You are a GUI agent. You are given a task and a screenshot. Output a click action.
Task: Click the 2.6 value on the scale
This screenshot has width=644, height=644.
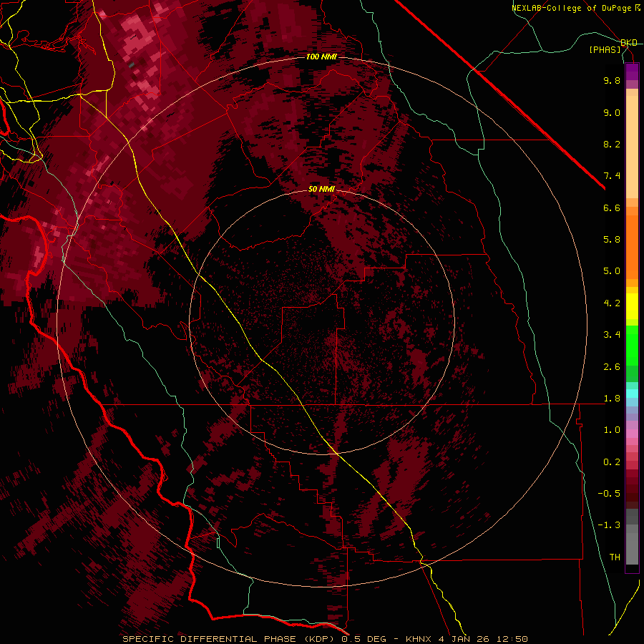click(612, 367)
